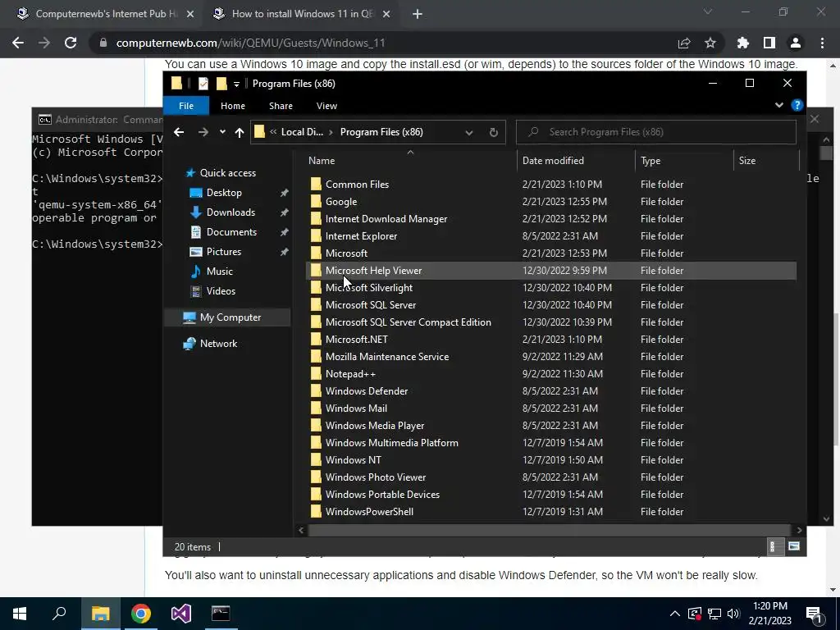
Task: Open the Share ribbon tab
Action: click(281, 106)
